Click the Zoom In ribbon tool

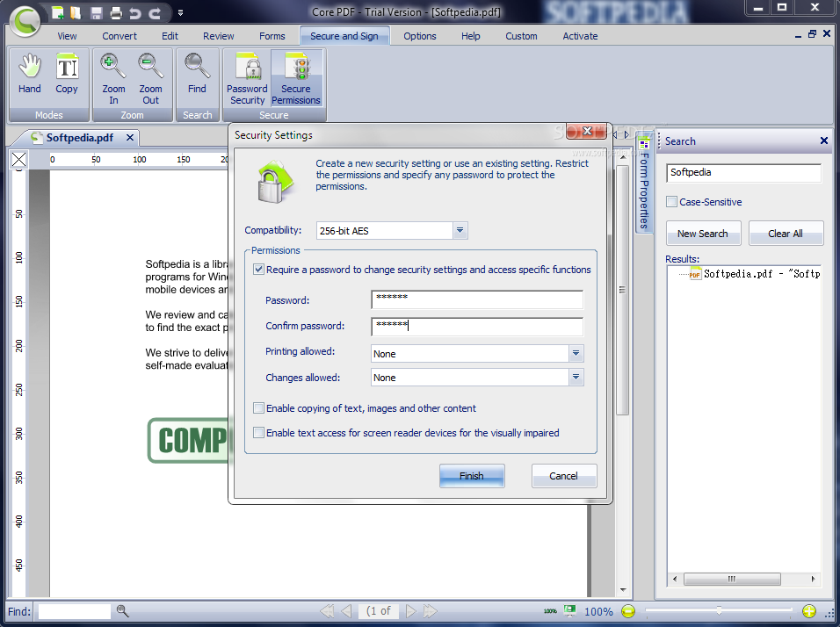coord(113,79)
